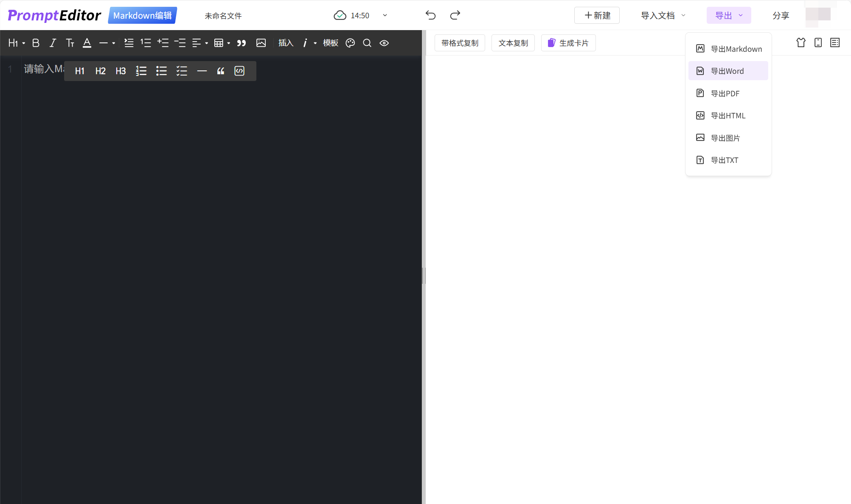The width and height of the screenshot is (851, 504).
Task: Select 导出Word from export menu
Action: tap(727, 71)
